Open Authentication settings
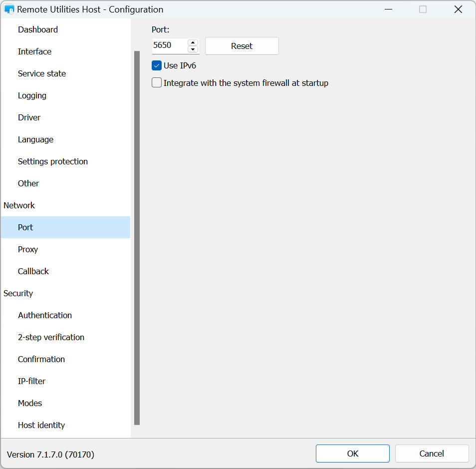 click(x=65, y=315)
